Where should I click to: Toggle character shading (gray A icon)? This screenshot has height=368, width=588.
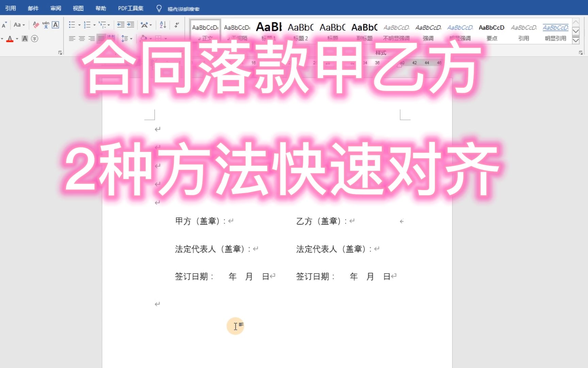pos(25,39)
